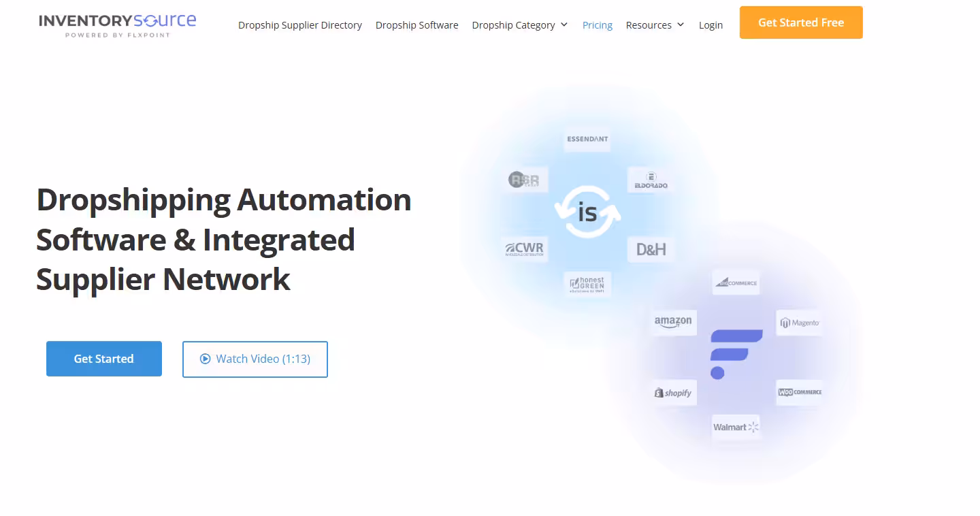
Task: Click the D&H supplier logo
Action: [651, 249]
